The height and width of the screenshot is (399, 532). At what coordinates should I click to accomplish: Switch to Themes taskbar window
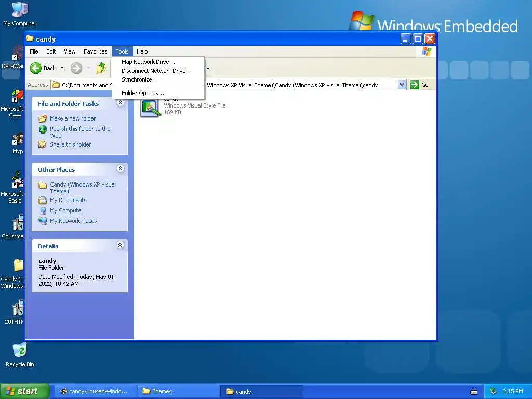coord(179,391)
